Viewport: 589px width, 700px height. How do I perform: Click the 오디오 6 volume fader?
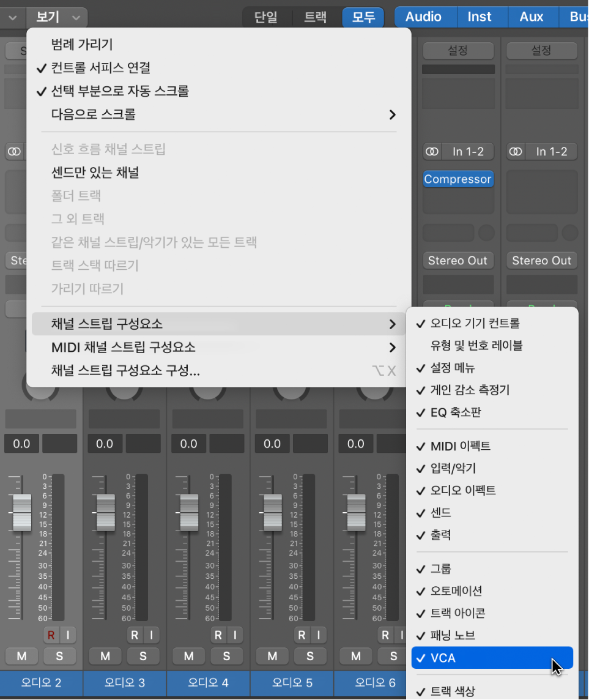[x=356, y=513]
